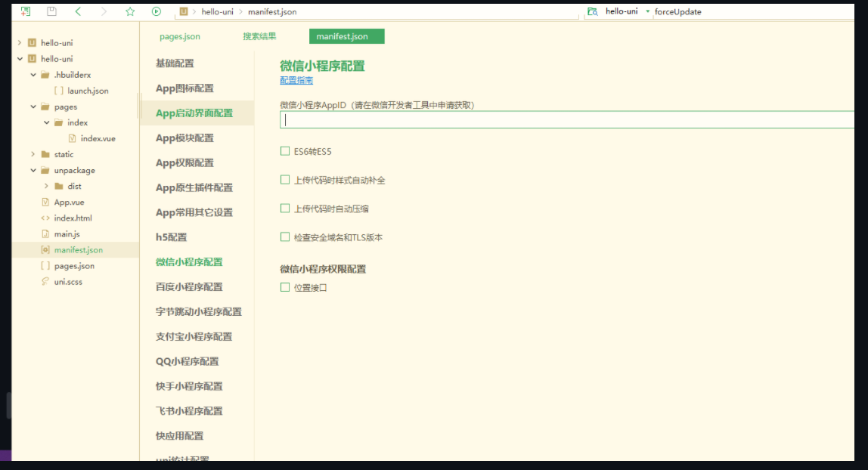Switch to the pages.json tab
Screen dimensions: 868x470
(180, 36)
